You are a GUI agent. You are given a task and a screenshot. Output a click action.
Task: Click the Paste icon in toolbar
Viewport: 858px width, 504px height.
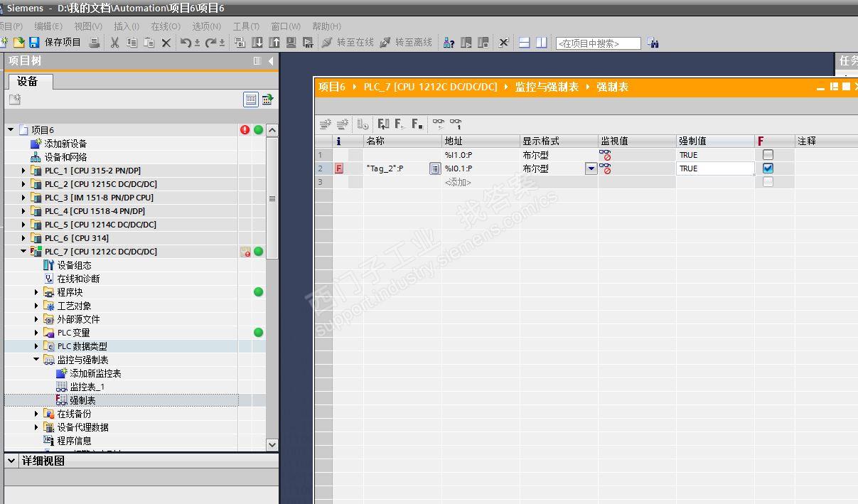point(149,43)
